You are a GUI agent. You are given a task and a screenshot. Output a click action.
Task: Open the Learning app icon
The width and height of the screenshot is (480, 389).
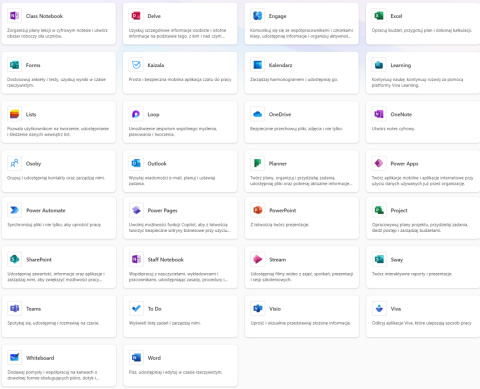[x=379, y=65]
